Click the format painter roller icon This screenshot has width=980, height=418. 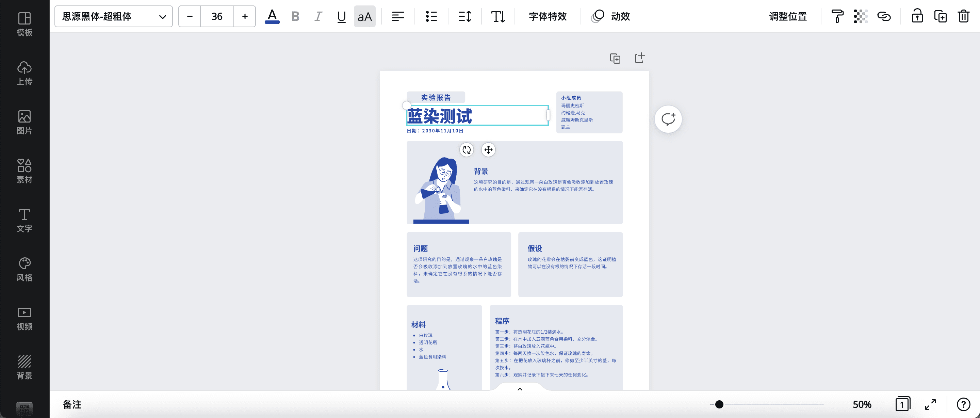click(x=837, y=16)
